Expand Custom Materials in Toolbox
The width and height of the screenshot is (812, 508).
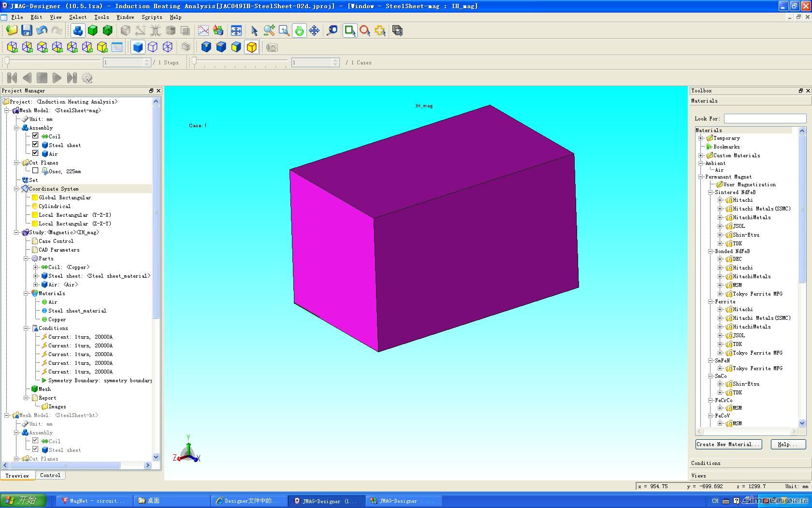(x=701, y=155)
